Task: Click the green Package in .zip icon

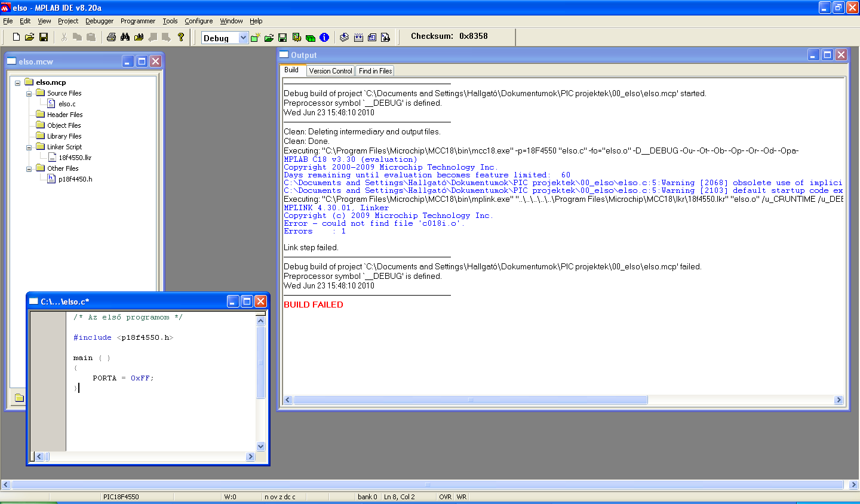Action: pyautogui.click(x=311, y=38)
